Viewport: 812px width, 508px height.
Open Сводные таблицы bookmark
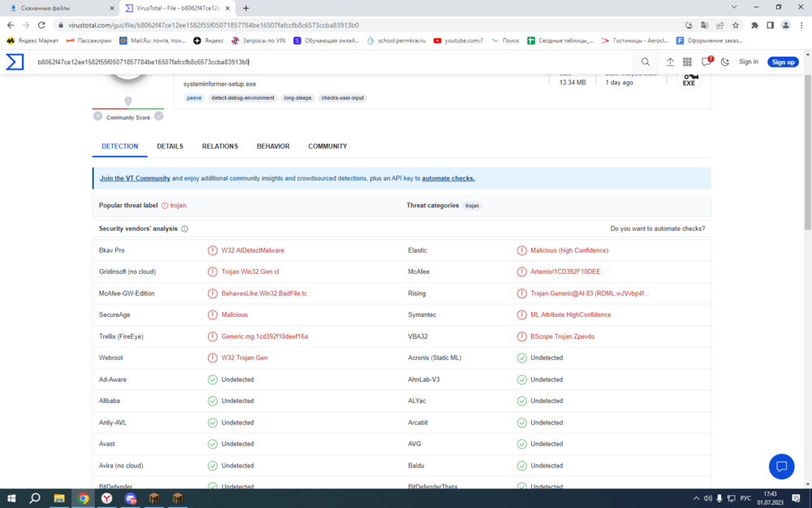560,41
